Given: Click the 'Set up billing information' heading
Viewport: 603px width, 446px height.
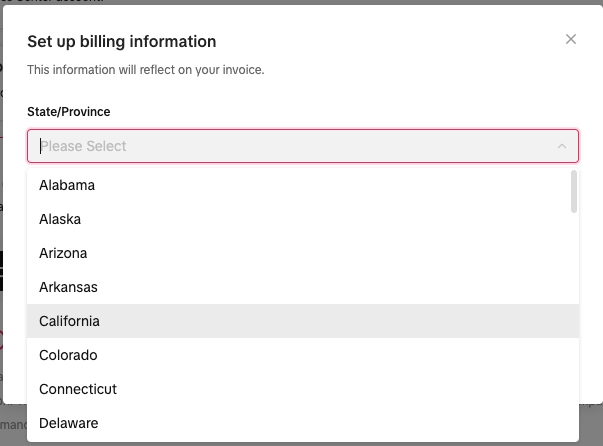Looking at the screenshot, I should (121, 41).
